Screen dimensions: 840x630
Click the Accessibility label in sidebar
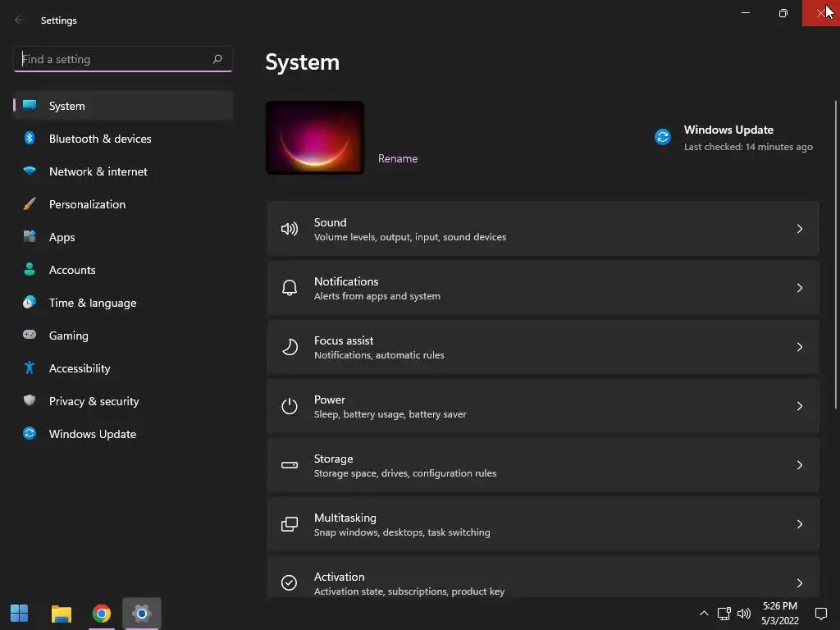tap(80, 368)
